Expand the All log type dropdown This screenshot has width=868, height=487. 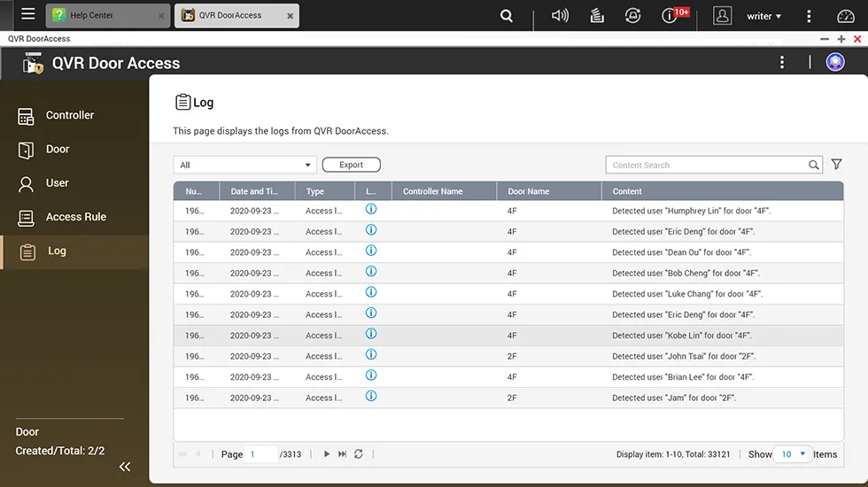[244, 165]
